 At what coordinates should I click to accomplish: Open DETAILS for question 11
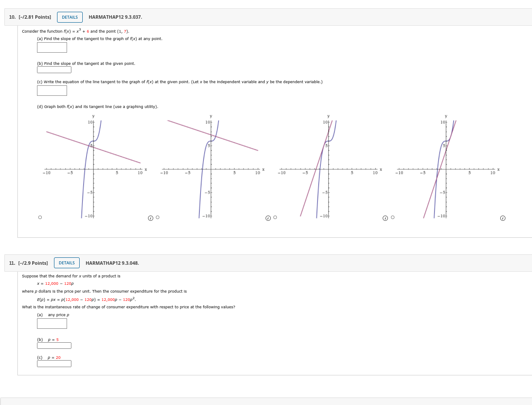pos(67,263)
